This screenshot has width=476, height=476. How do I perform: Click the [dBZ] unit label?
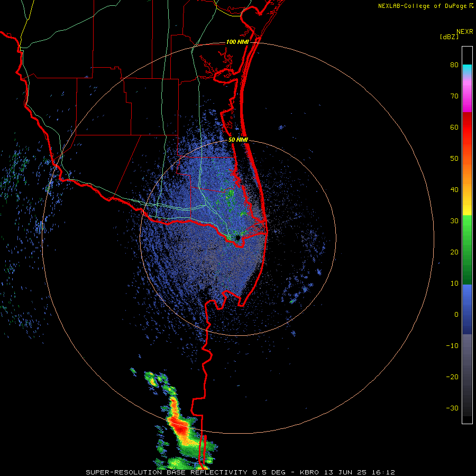[449, 36]
